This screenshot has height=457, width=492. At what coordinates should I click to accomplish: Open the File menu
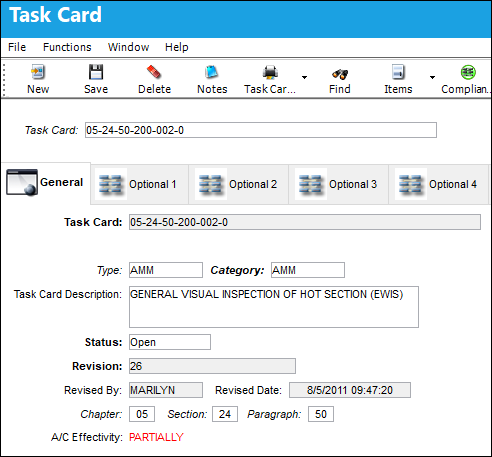(x=17, y=47)
